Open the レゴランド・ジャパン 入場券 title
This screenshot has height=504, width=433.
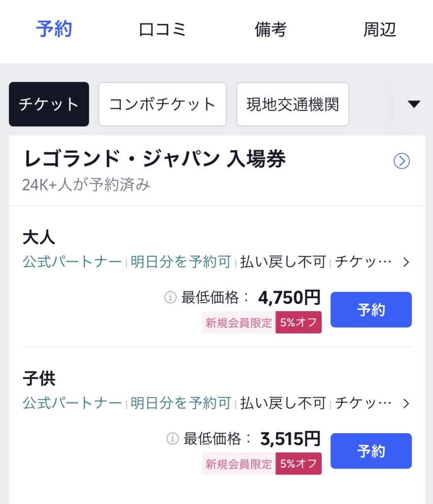tap(154, 159)
